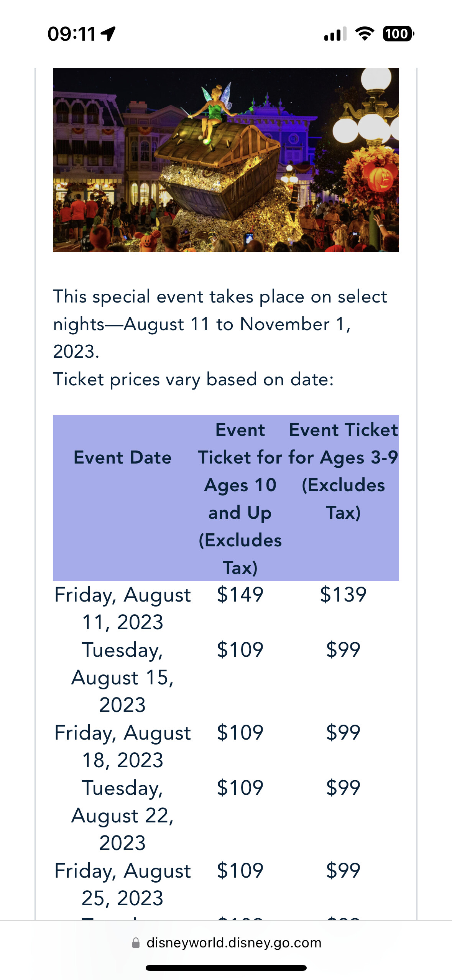Tap the 09:11 clock in status bar
The image size is (452, 980).
(x=72, y=34)
